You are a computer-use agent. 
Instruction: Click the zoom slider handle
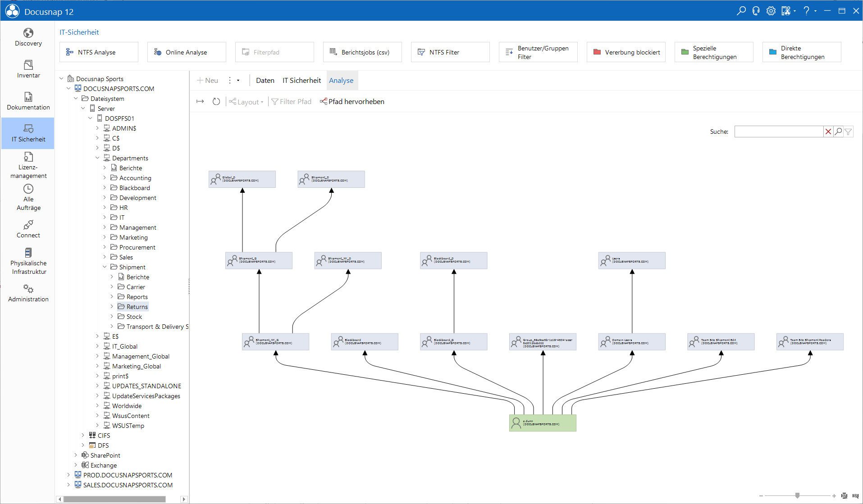(797, 495)
